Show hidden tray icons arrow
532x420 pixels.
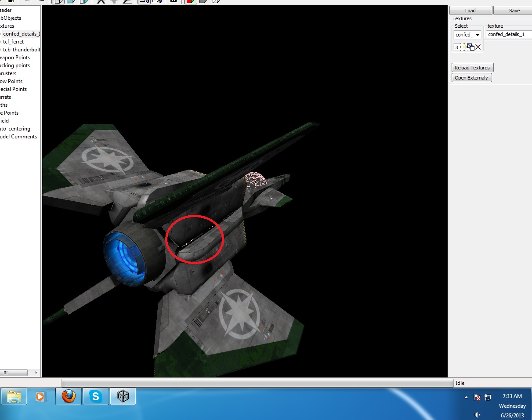point(467,397)
